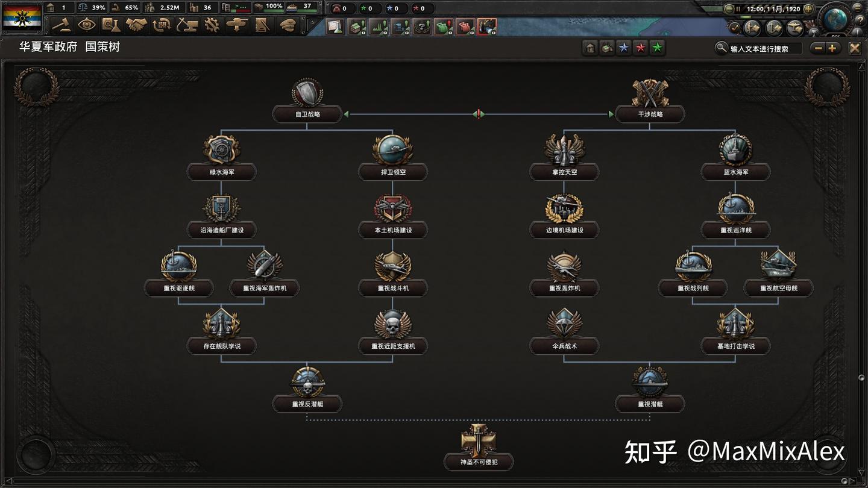Open the game menu lines icon
868x488 pixels.
click(x=858, y=7)
